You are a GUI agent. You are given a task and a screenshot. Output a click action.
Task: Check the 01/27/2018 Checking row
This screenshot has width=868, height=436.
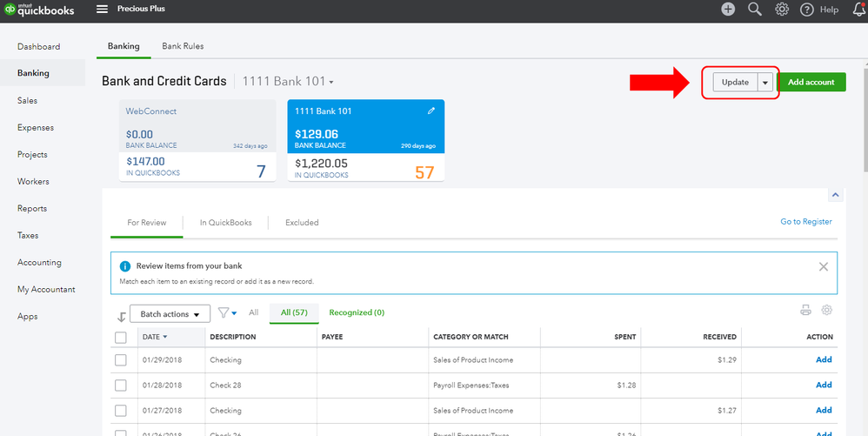[x=121, y=411]
